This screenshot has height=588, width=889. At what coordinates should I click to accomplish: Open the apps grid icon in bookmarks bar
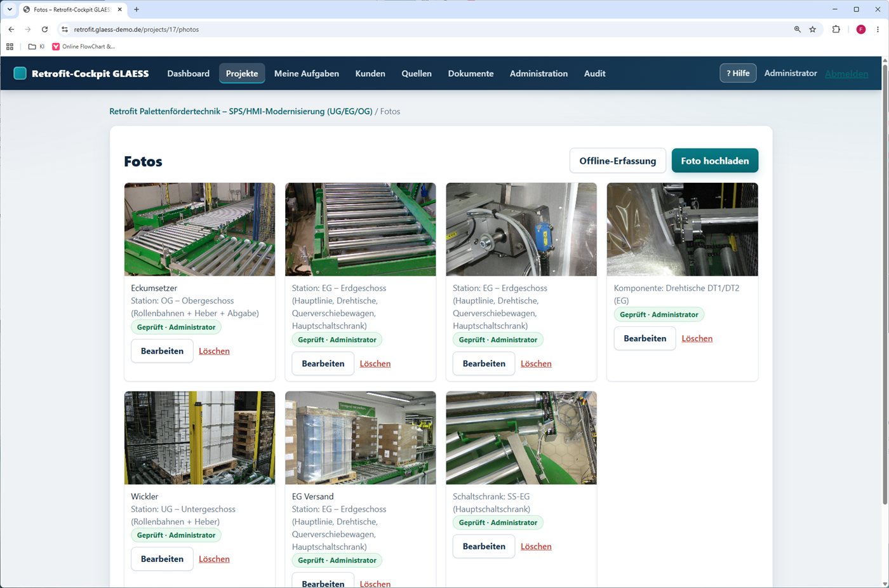pos(10,46)
